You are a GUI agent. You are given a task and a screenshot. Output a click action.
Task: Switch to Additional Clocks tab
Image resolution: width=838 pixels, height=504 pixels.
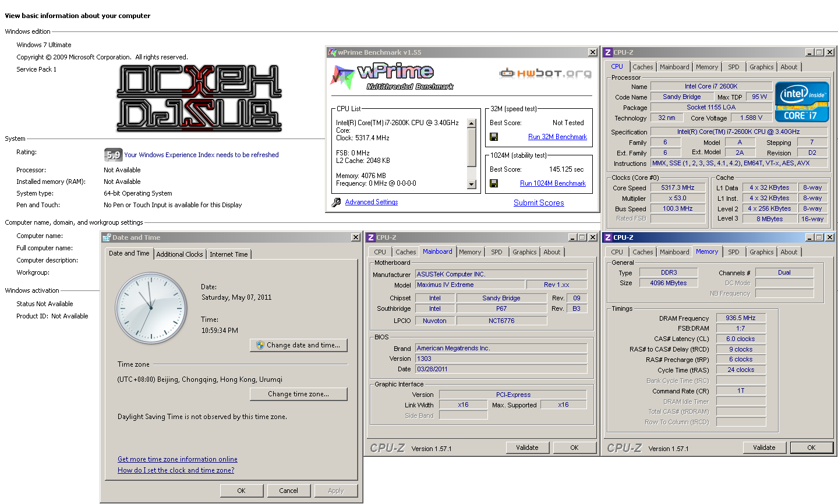pyautogui.click(x=179, y=254)
